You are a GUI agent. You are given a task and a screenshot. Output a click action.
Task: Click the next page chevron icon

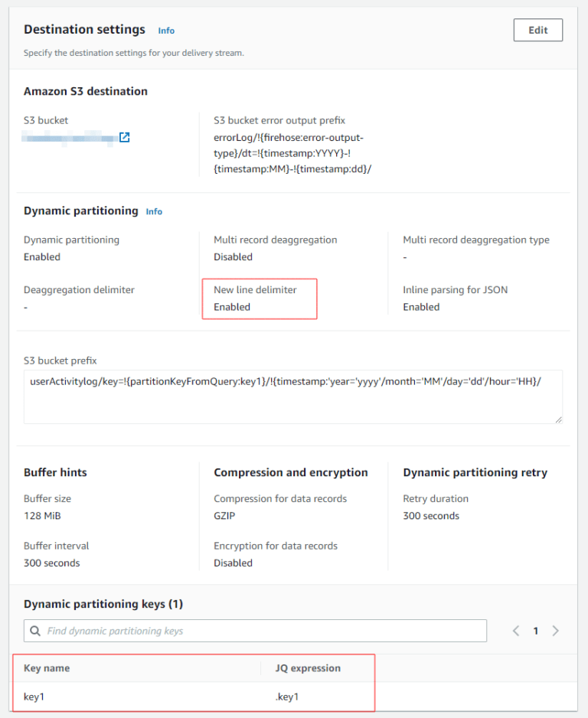coord(555,630)
